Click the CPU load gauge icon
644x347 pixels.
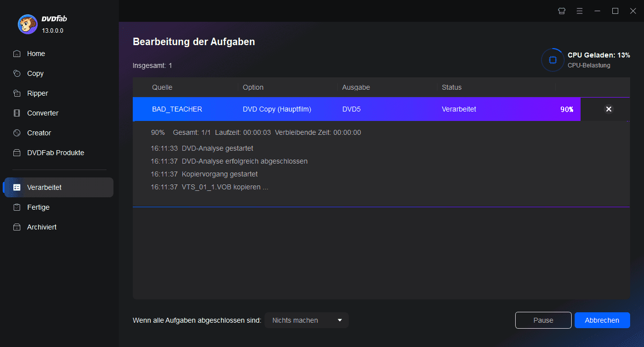(552, 60)
